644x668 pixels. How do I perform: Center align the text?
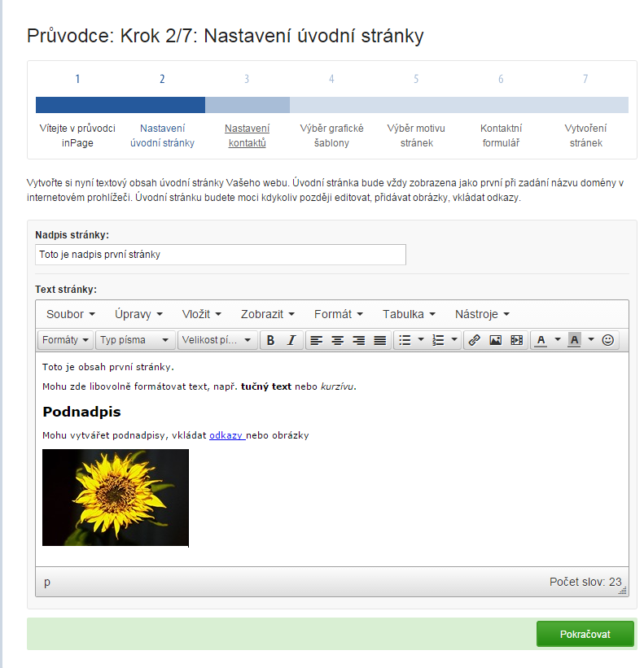click(338, 340)
